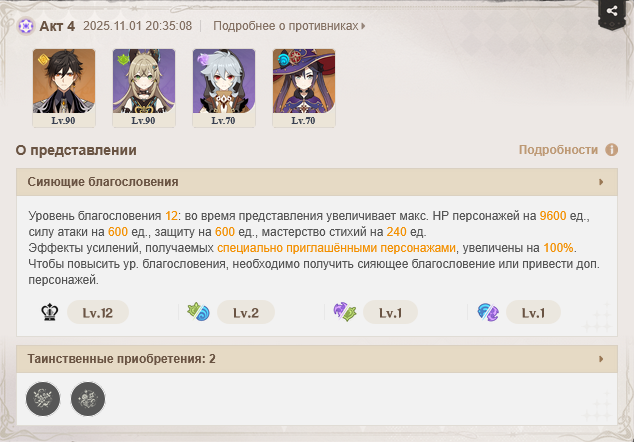Viewport: 634px width, 442px height.
Task: Select the Zhongli Lv.90 character portrait
Action: point(64,88)
